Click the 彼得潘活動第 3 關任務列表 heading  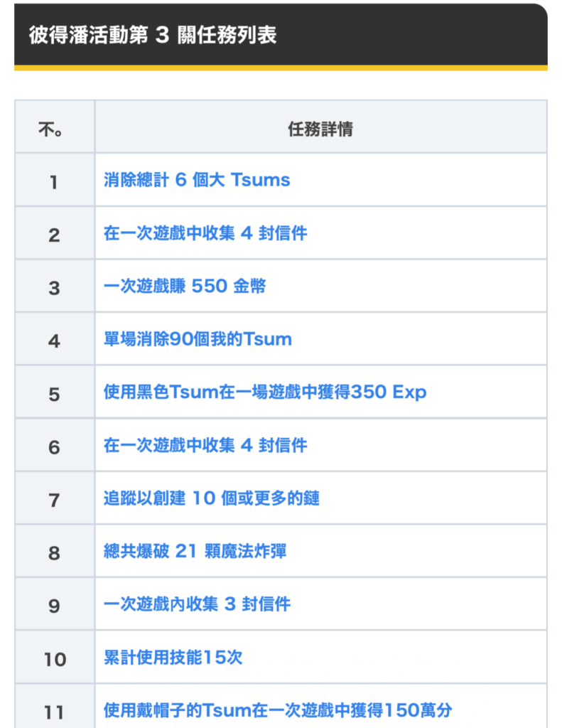(x=153, y=35)
